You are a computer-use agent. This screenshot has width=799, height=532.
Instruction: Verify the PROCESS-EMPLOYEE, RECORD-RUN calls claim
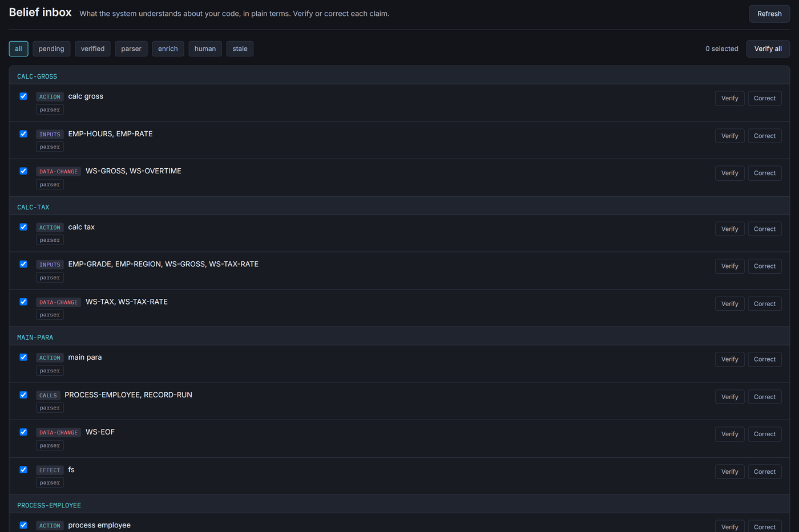tap(729, 396)
